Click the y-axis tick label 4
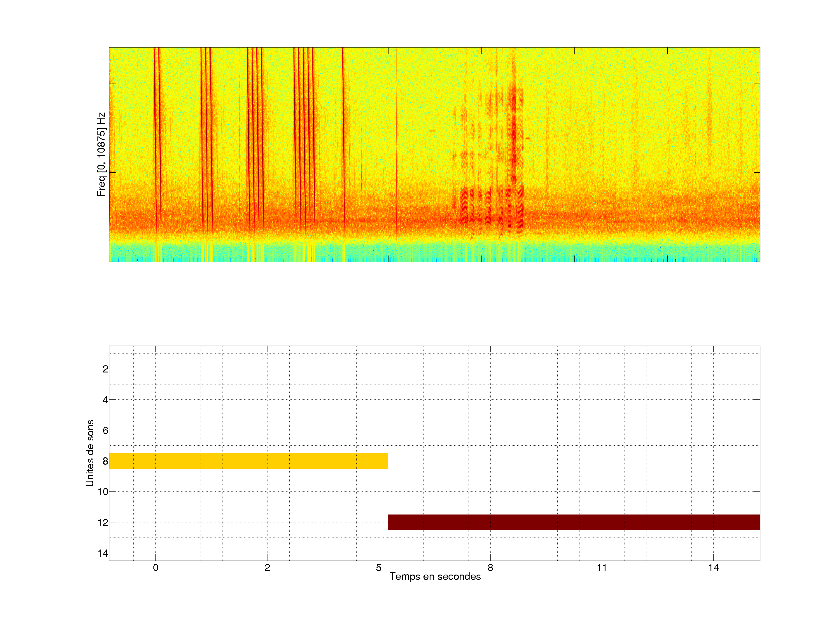The width and height of the screenshot is (840, 630). pos(105,400)
